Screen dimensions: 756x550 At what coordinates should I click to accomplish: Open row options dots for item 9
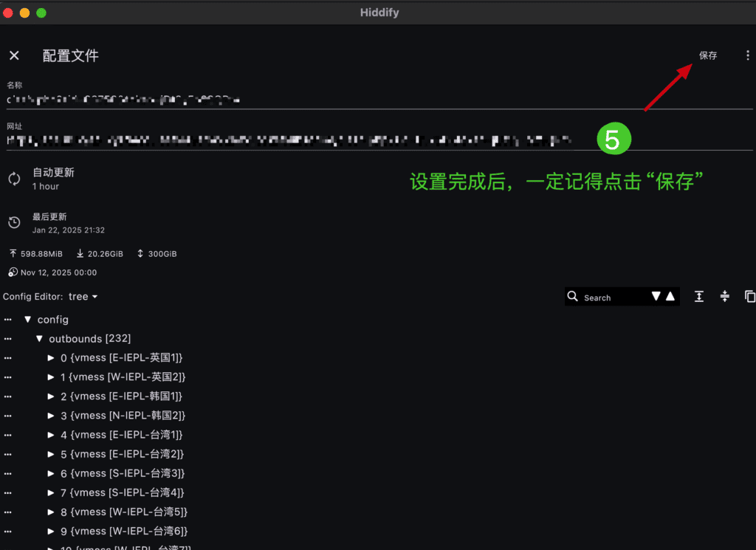pyautogui.click(x=7, y=532)
